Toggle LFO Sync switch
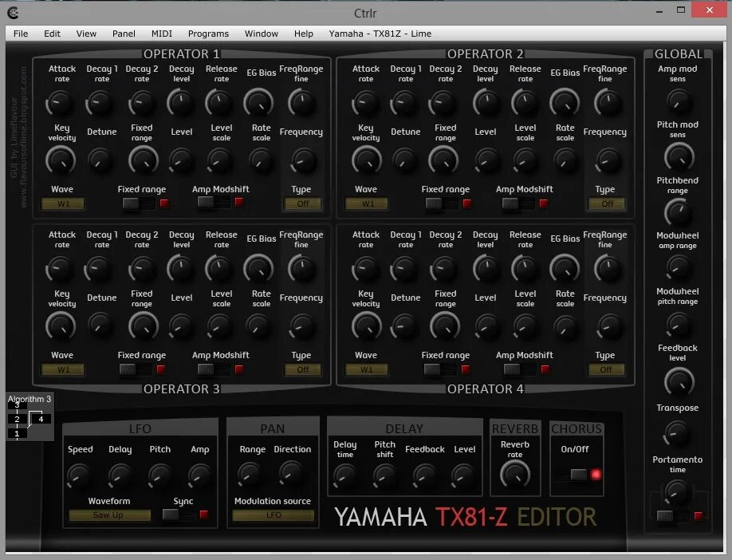This screenshot has width=732, height=560. [179, 515]
